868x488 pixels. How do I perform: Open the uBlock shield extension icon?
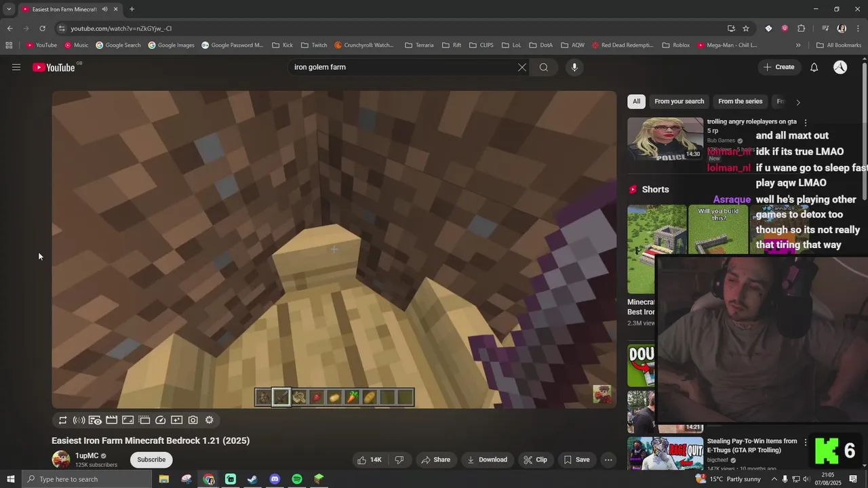(x=785, y=28)
